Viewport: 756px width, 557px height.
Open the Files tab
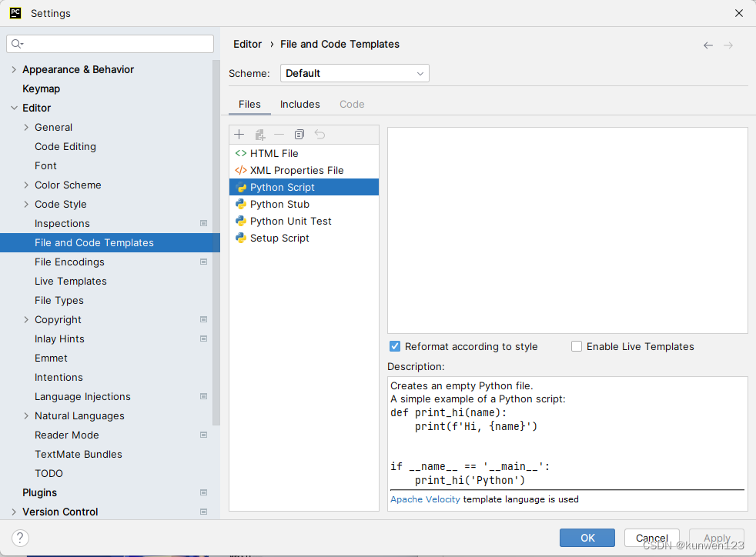pos(250,104)
